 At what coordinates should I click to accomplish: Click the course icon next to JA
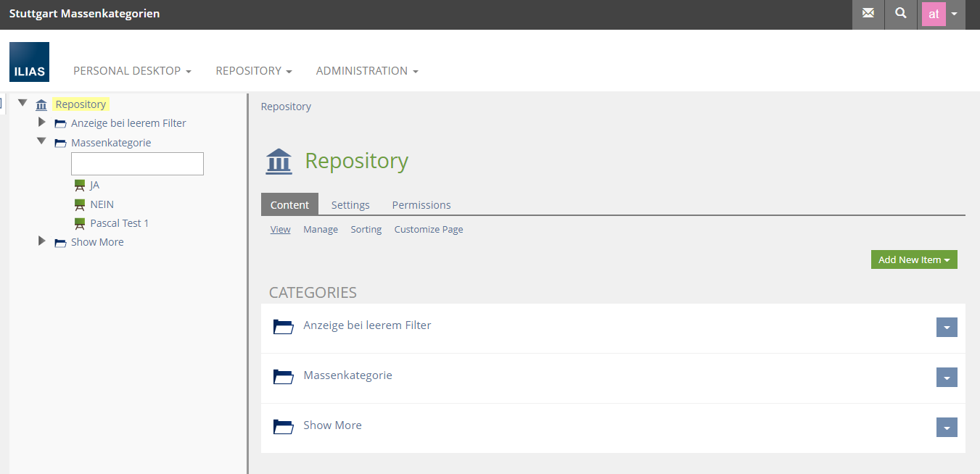(x=80, y=186)
